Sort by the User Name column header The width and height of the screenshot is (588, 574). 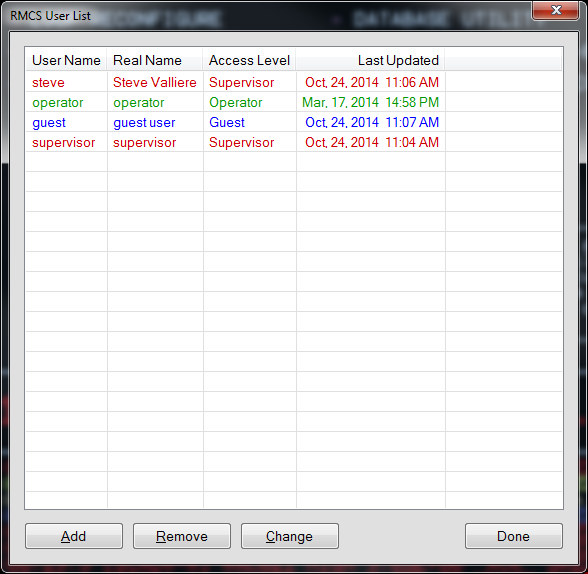click(x=66, y=60)
